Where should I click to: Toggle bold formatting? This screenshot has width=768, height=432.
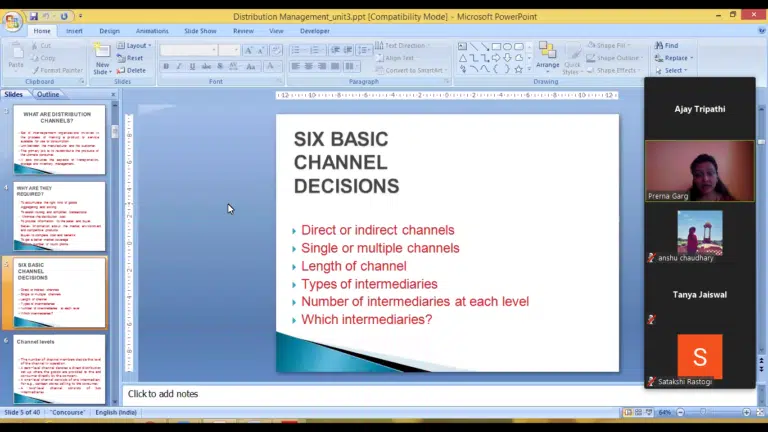click(x=166, y=67)
